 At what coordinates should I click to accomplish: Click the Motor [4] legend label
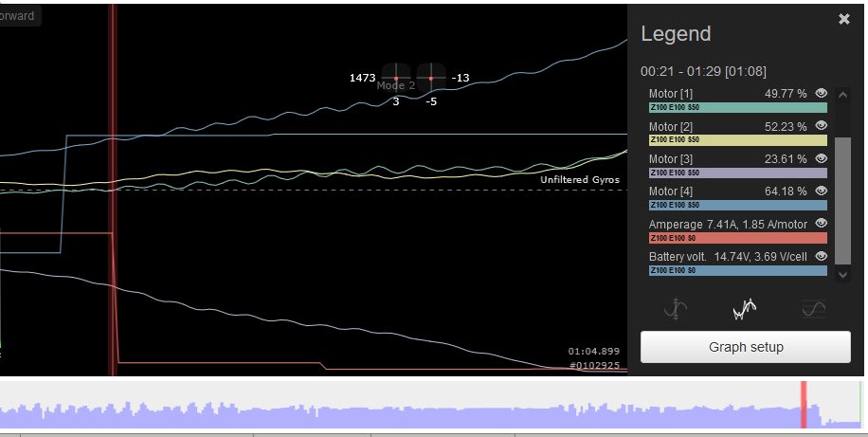[670, 191]
